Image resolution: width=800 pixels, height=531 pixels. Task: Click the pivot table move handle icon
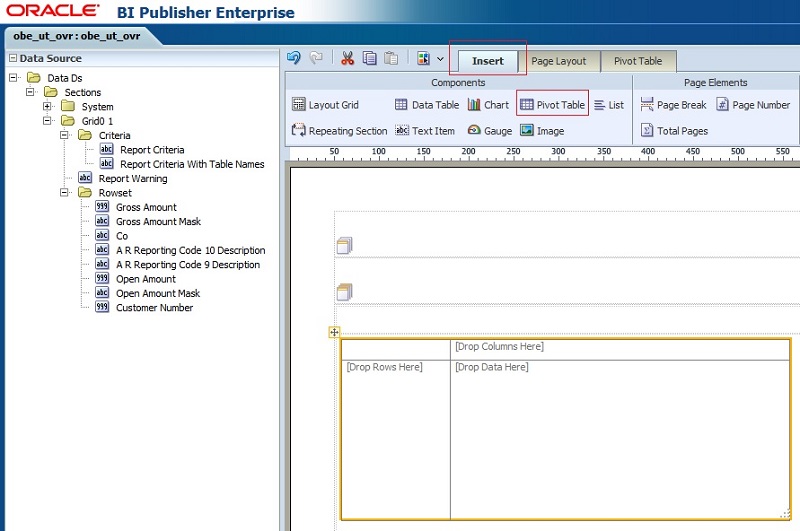[334, 332]
